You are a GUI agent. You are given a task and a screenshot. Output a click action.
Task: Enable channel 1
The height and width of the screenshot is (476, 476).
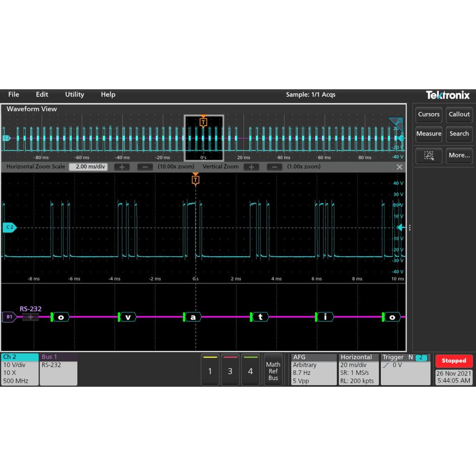[x=210, y=370]
